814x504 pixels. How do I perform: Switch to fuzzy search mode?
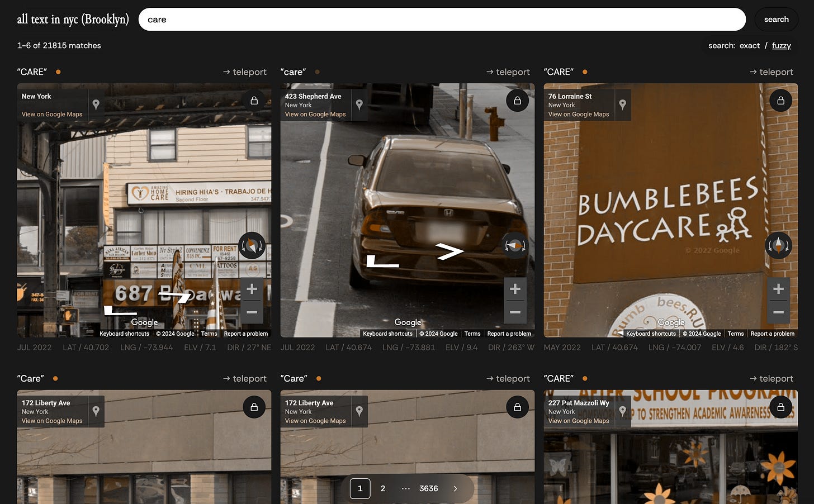(x=782, y=46)
